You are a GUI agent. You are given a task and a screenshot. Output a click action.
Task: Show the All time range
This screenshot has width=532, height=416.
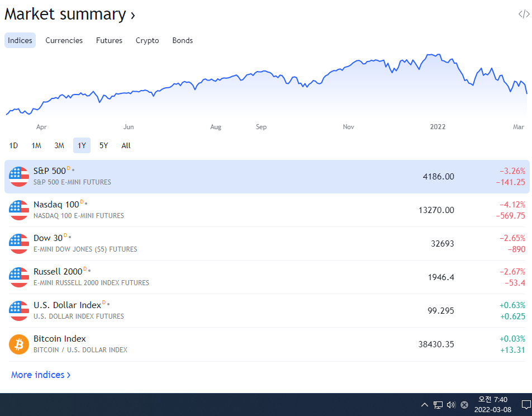click(126, 146)
